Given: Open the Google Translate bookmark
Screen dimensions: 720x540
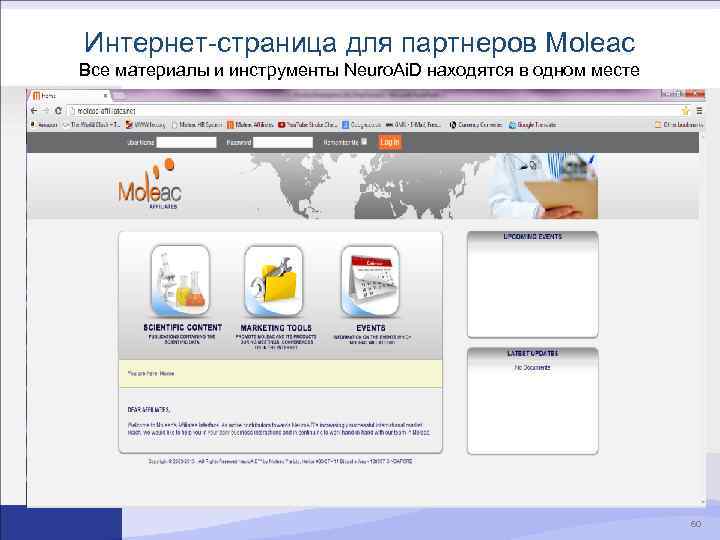Looking at the screenshot, I should pos(533,124).
